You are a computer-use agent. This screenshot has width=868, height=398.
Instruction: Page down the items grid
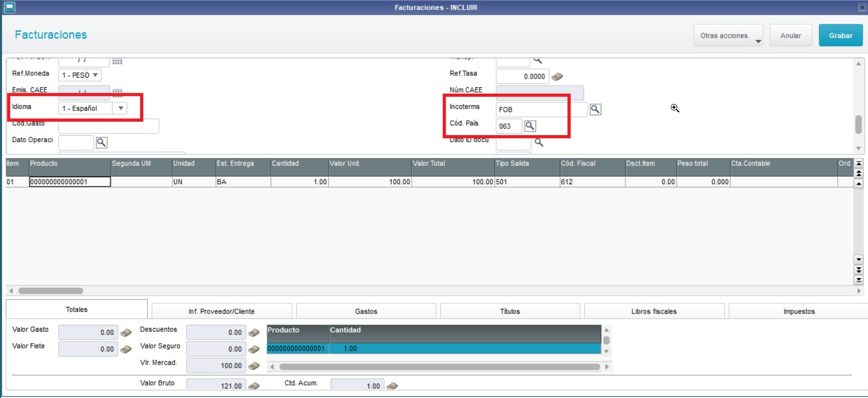click(x=859, y=270)
